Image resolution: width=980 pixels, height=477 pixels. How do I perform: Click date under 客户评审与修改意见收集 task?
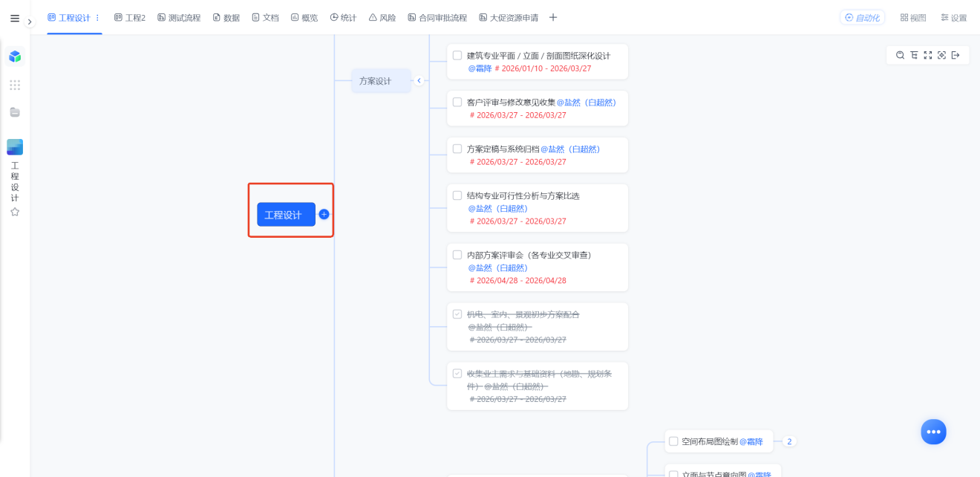(517, 115)
